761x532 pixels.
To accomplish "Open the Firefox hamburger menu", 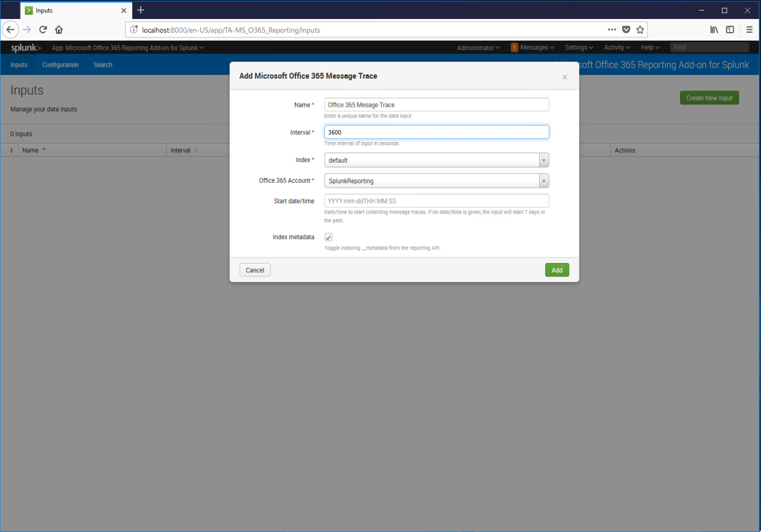I will click(x=749, y=29).
